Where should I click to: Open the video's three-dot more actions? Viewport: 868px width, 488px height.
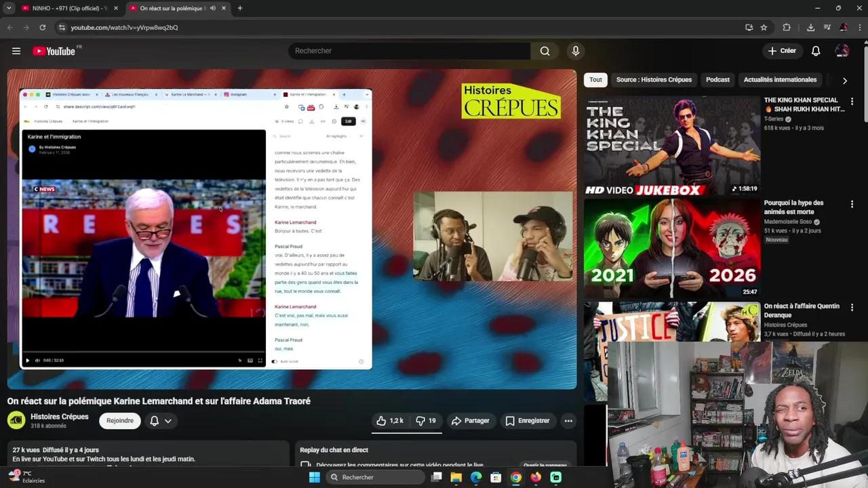568,421
